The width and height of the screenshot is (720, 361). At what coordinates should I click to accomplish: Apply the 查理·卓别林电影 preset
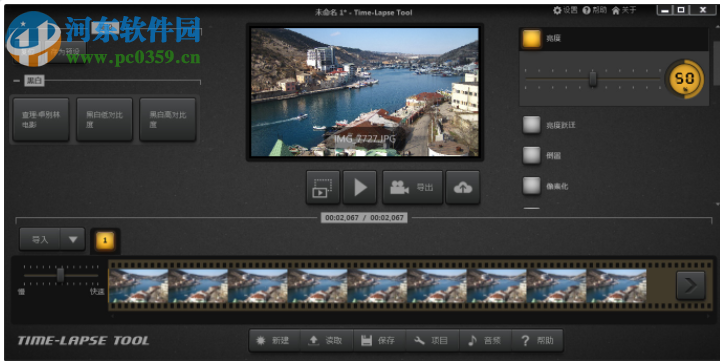click(x=41, y=119)
